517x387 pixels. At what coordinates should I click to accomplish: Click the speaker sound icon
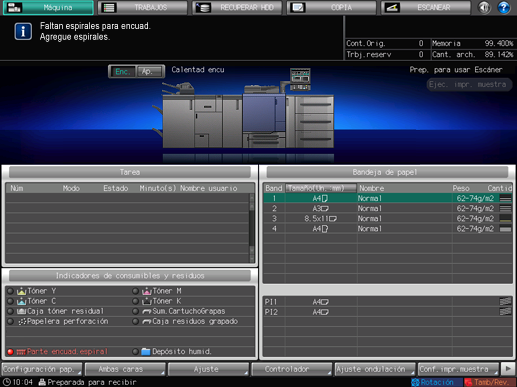point(484,7)
